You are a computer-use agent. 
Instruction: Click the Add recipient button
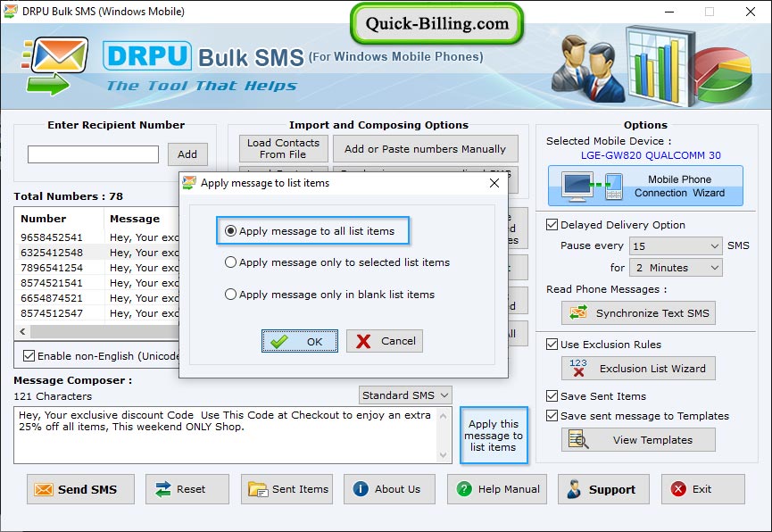[x=187, y=154]
